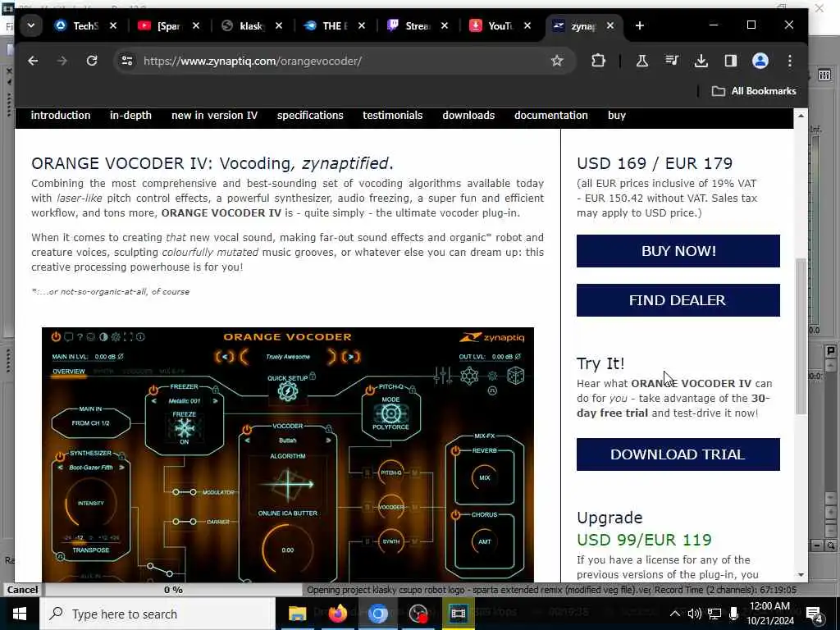Toggle the SYNTHESIZER power button

coord(59,456)
